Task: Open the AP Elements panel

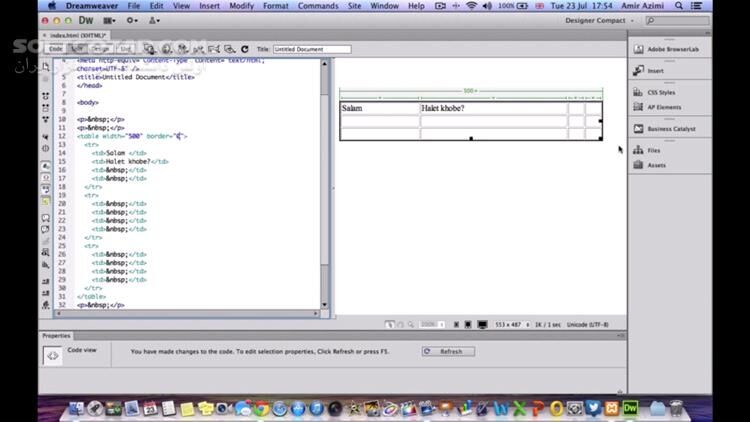Action: 663,107
